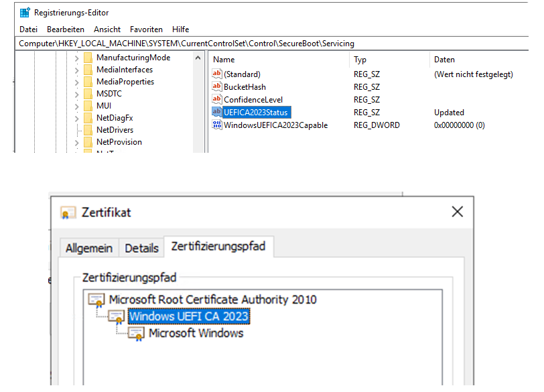
Task: Click '(Wert nicht festgelegt)' data cell
Action: [x=474, y=74]
